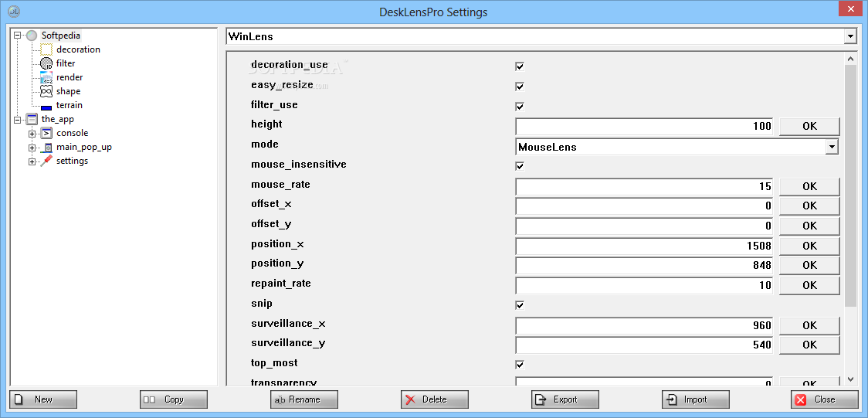The image size is (868, 418).
Task: Select the render tree item
Action: (70, 77)
